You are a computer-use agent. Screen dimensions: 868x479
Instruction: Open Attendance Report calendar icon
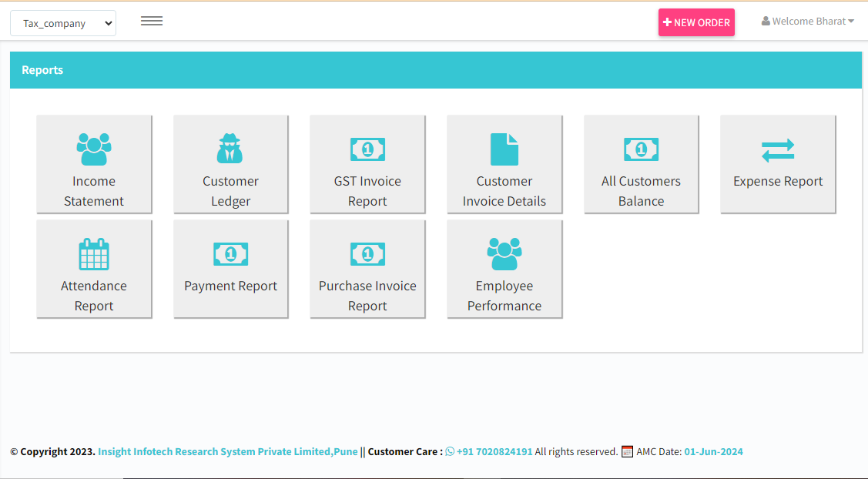(x=93, y=254)
